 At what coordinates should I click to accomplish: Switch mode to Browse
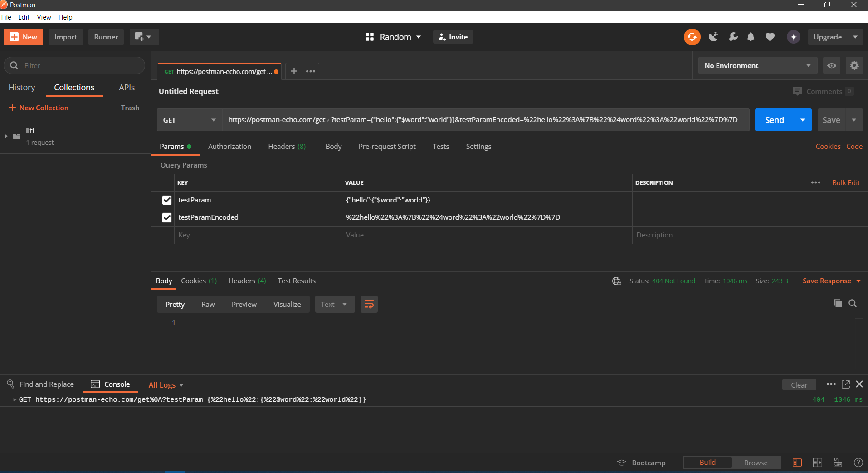click(756, 463)
